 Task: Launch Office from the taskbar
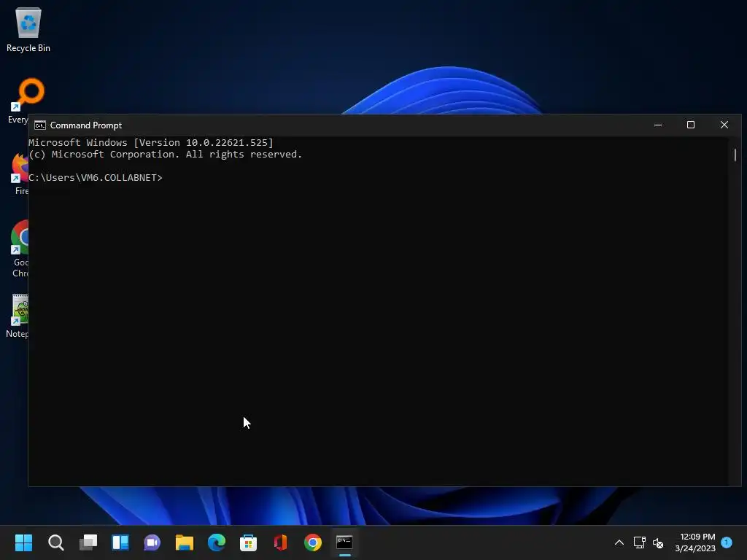pos(281,542)
